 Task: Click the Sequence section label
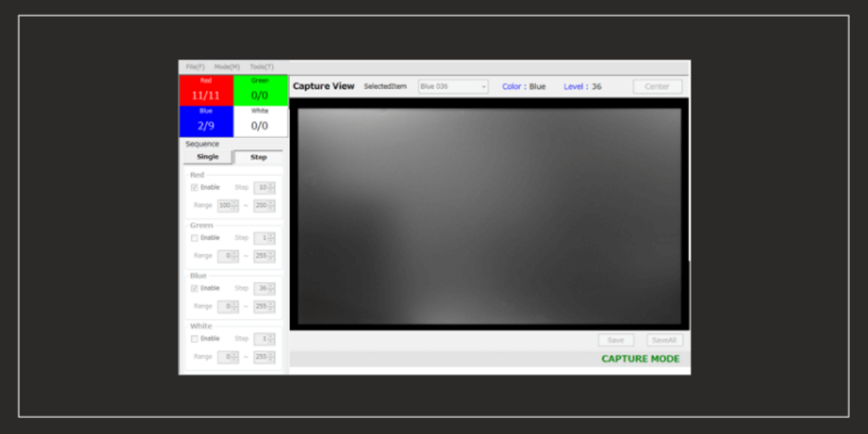(202, 144)
